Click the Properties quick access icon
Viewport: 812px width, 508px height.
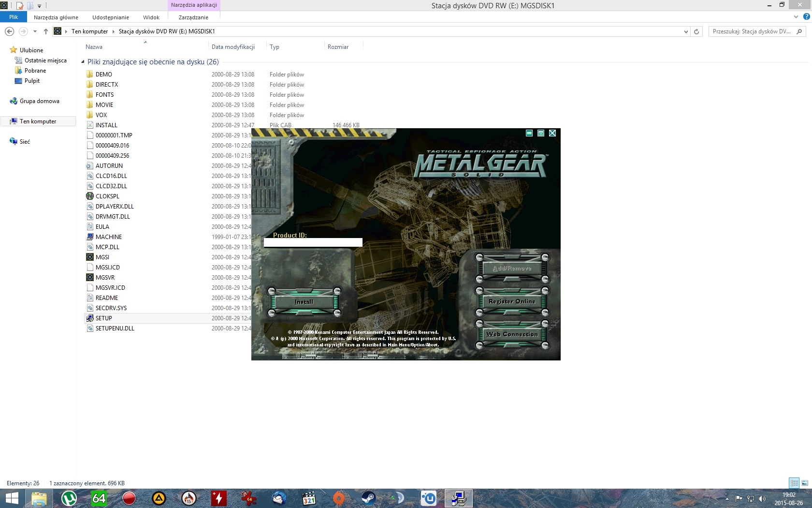20,6
